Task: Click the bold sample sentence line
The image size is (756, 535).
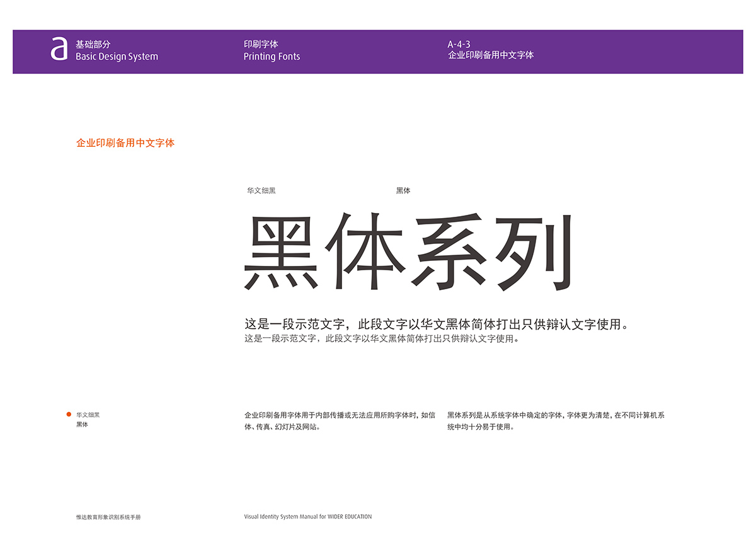Action: click(x=438, y=325)
